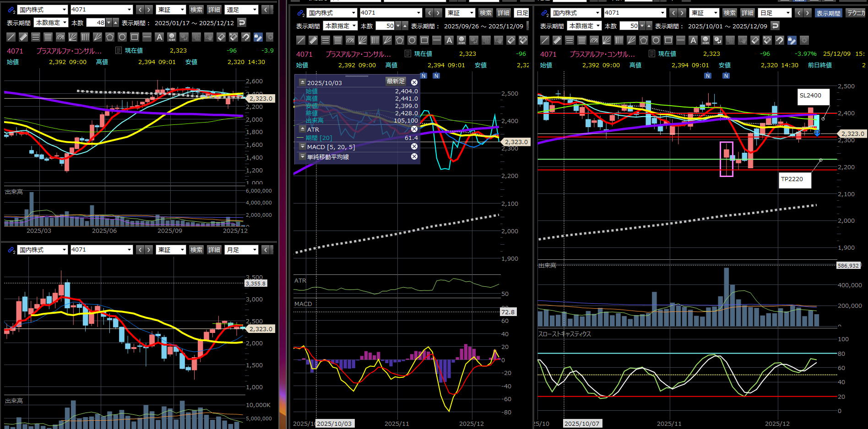Toggle the drawing lock icon in weekly chart toolbar
Image resolution: width=868 pixels, height=429 pixels.
(x=258, y=37)
